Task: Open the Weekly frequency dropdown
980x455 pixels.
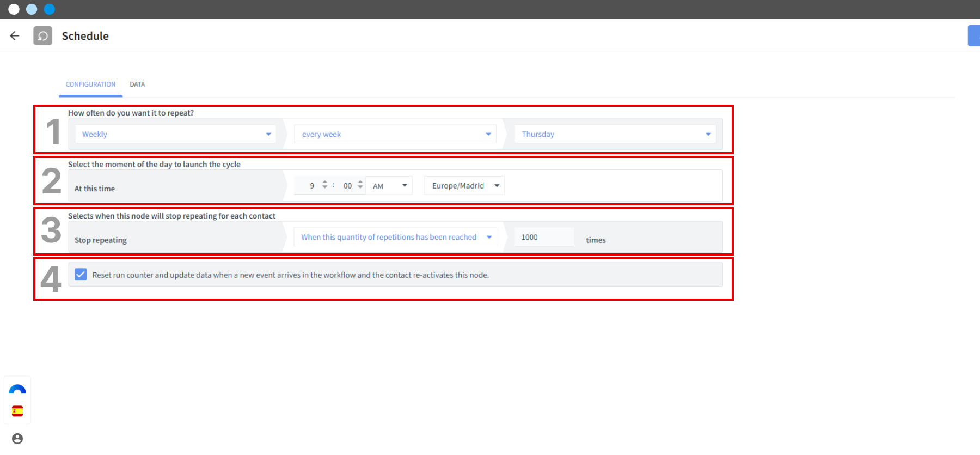Action: pos(175,134)
